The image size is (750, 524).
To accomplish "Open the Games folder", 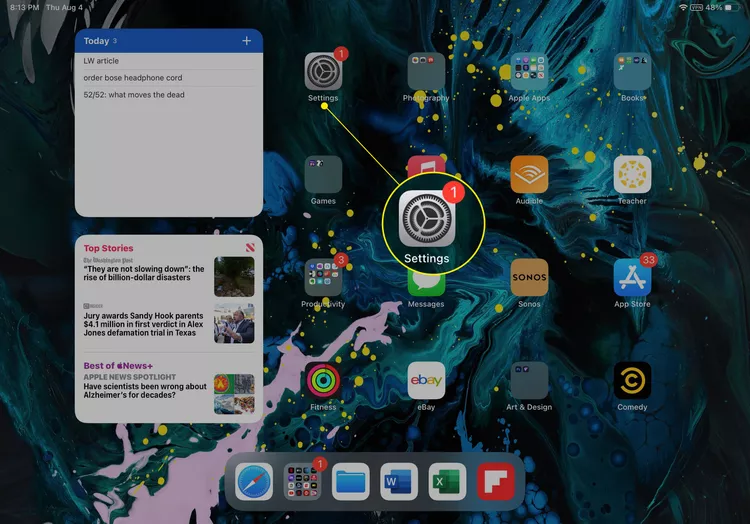I will (x=323, y=175).
